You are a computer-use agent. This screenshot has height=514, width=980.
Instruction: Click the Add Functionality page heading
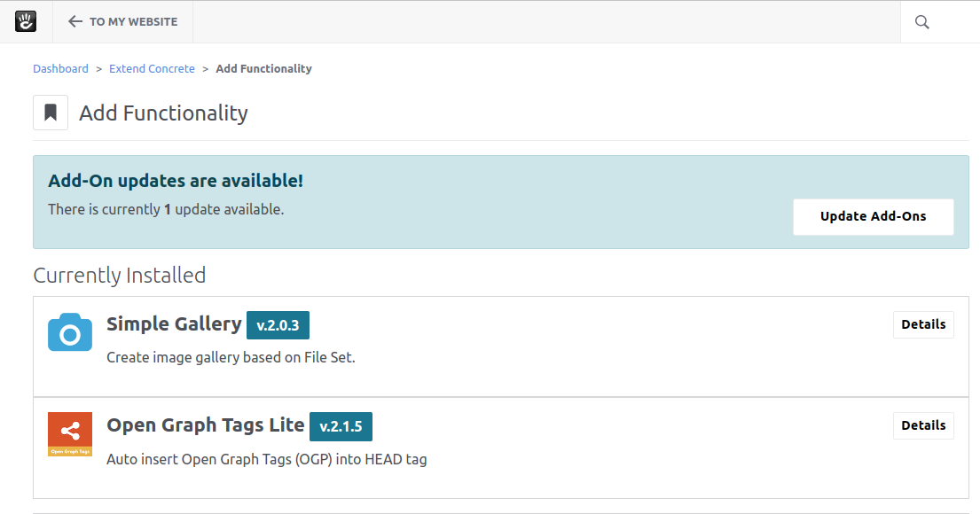(163, 113)
